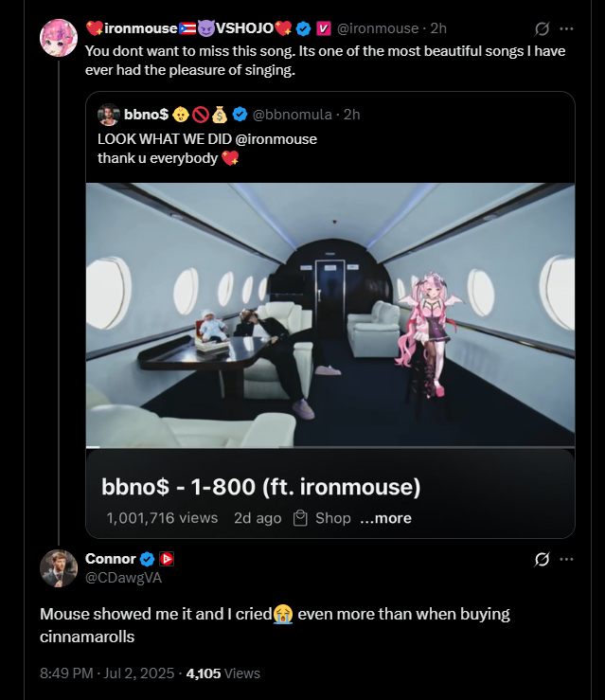Screen dimensions: 605x700
Task: Click Connor's profile picture
Action: point(59,567)
